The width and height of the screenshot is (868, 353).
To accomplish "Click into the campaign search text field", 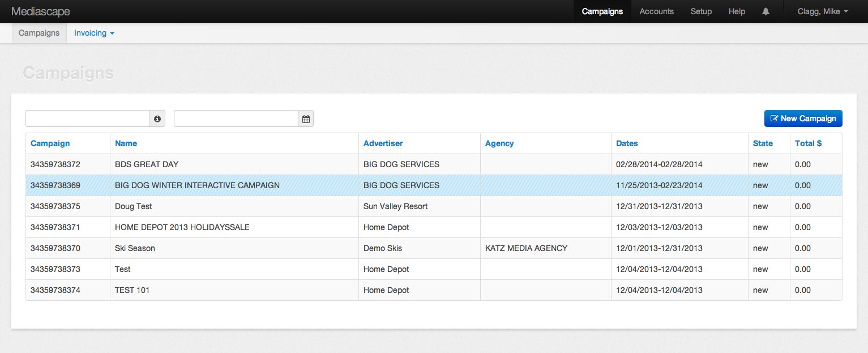I will 88,119.
